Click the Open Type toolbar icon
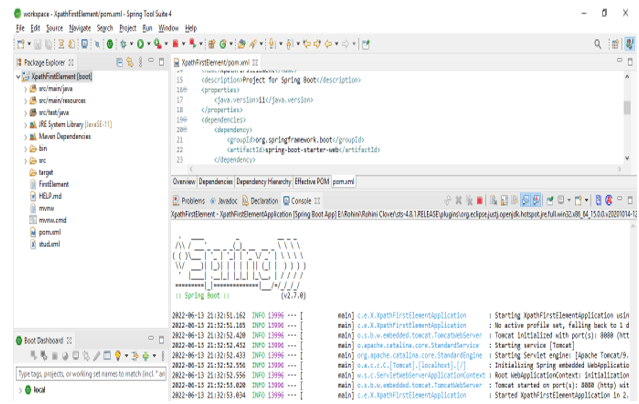 point(242,44)
